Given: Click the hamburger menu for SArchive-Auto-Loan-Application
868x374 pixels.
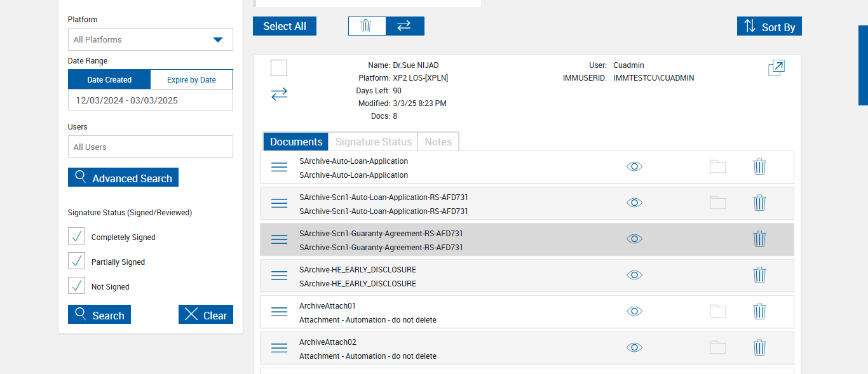Looking at the screenshot, I should [x=279, y=167].
